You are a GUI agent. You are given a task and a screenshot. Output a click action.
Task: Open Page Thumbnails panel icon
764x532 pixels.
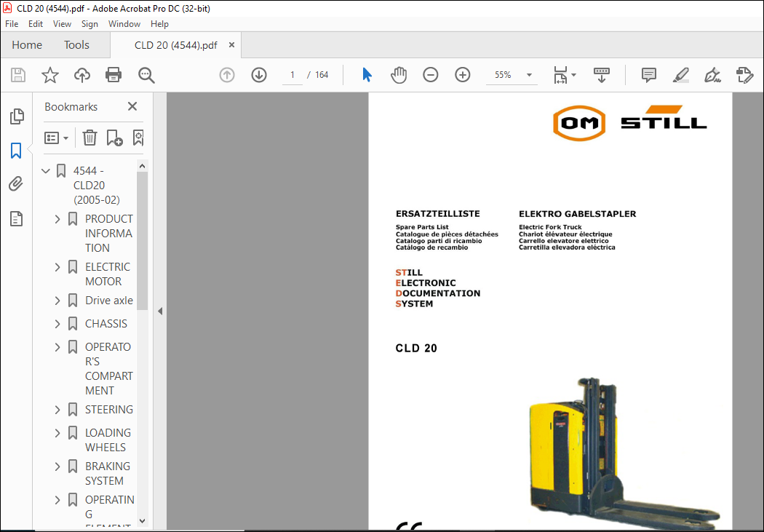17,116
